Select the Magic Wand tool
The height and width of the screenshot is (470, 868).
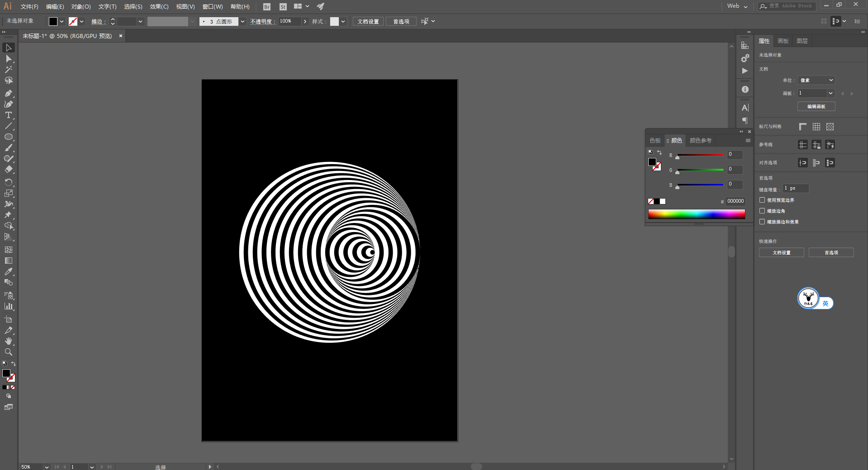(8, 70)
